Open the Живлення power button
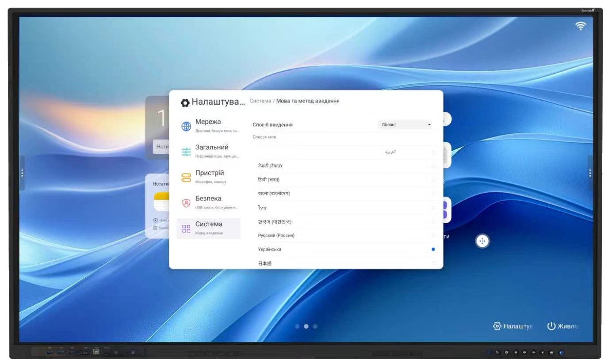Image resolution: width=608 pixels, height=364 pixels. pos(562,326)
